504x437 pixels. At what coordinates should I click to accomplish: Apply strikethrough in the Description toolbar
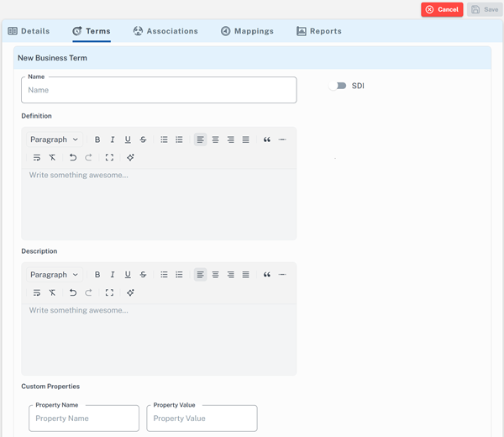tap(143, 275)
